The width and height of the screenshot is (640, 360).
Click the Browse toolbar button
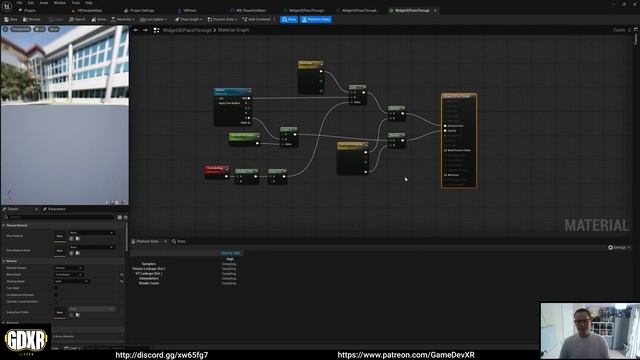click(x=32, y=19)
